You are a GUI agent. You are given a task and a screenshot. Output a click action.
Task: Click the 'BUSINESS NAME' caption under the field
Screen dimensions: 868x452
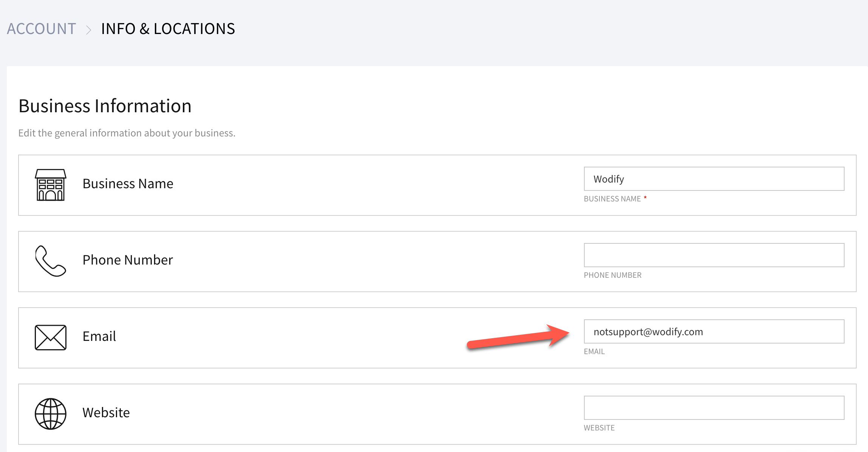612,199
